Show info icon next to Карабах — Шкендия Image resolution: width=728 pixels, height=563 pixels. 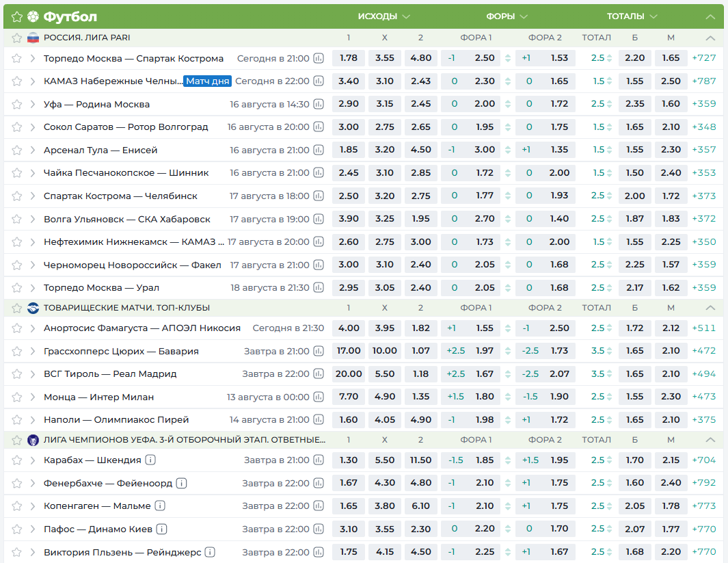[x=150, y=460]
